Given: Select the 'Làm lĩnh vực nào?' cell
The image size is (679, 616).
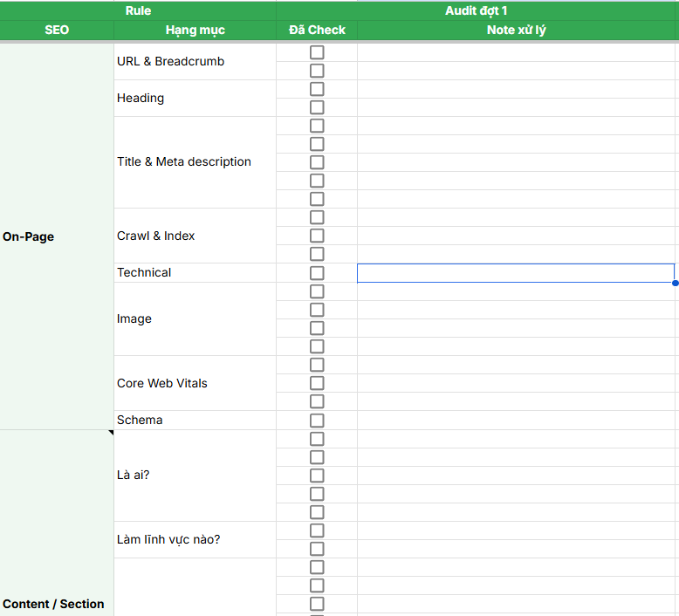Looking at the screenshot, I should [195, 540].
